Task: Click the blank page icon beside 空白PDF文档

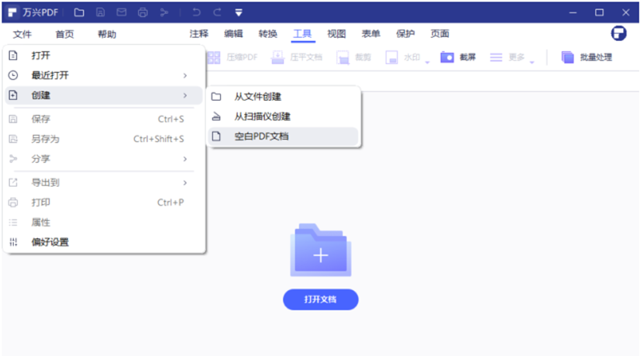Action: pos(216,136)
